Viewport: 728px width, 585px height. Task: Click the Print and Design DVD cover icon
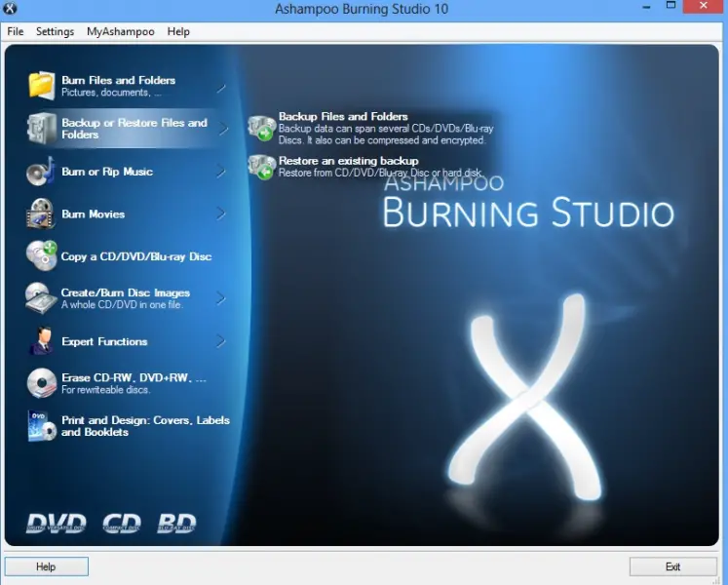click(42, 426)
